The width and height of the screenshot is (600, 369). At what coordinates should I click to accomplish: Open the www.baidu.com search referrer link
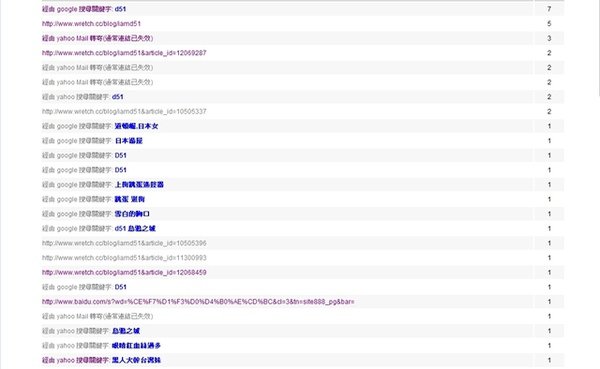pos(198,302)
